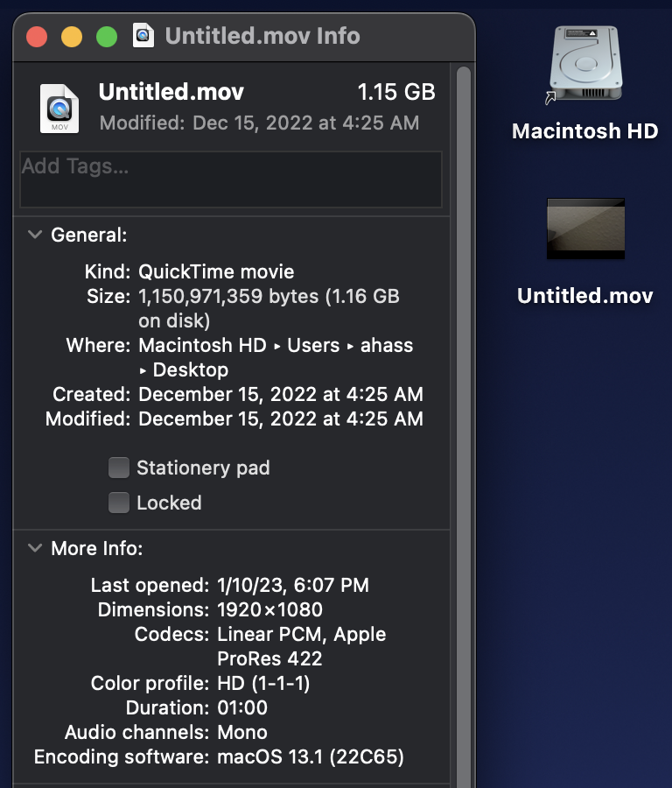Image resolution: width=672 pixels, height=788 pixels.
Task: Select the Untitled.mov desktop video thumbnail
Action: pyautogui.click(x=585, y=229)
